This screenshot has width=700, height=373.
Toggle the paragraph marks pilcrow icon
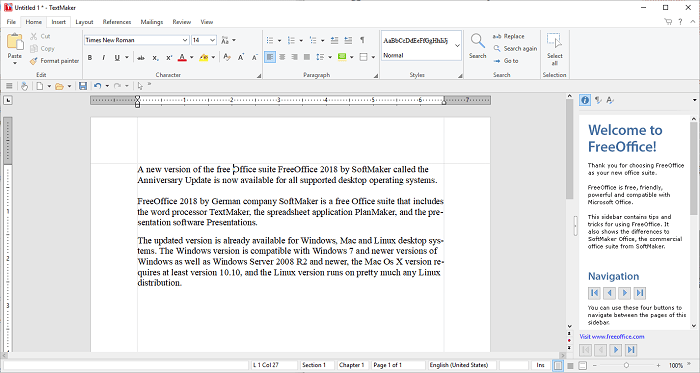click(362, 40)
